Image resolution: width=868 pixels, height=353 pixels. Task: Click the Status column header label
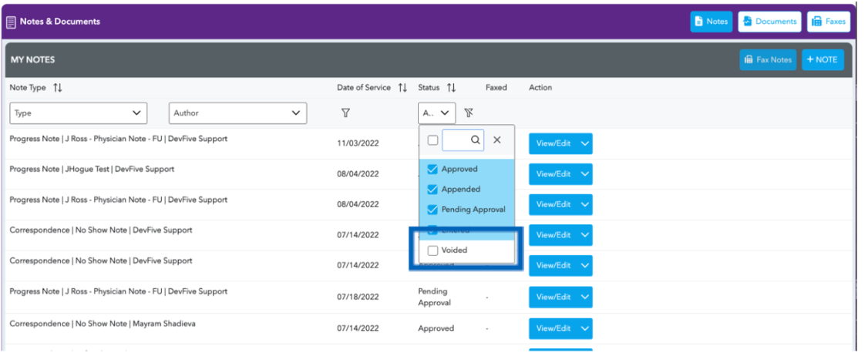pyautogui.click(x=429, y=87)
